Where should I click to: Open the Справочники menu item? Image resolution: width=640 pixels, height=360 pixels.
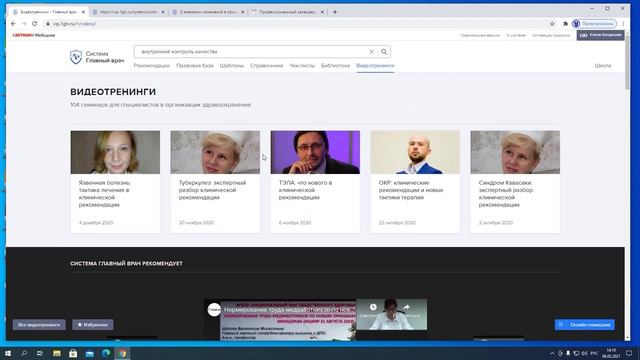point(267,66)
